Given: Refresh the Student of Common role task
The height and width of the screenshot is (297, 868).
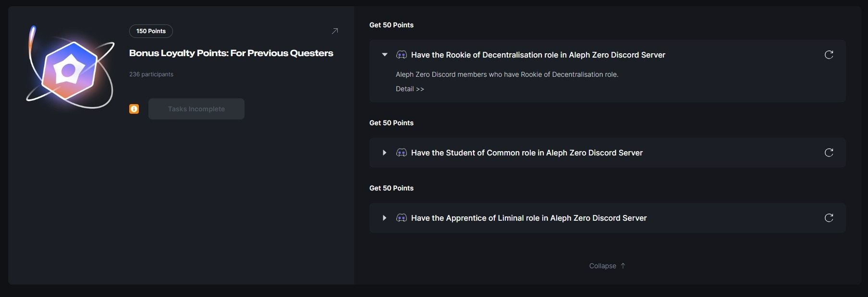Looking at the screenshot, I should (x=829, y=153).
